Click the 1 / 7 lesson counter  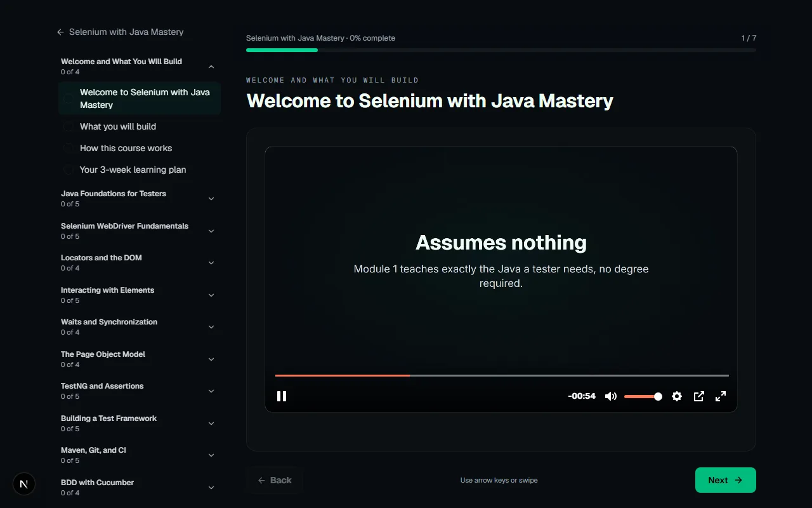coord(749,38)
